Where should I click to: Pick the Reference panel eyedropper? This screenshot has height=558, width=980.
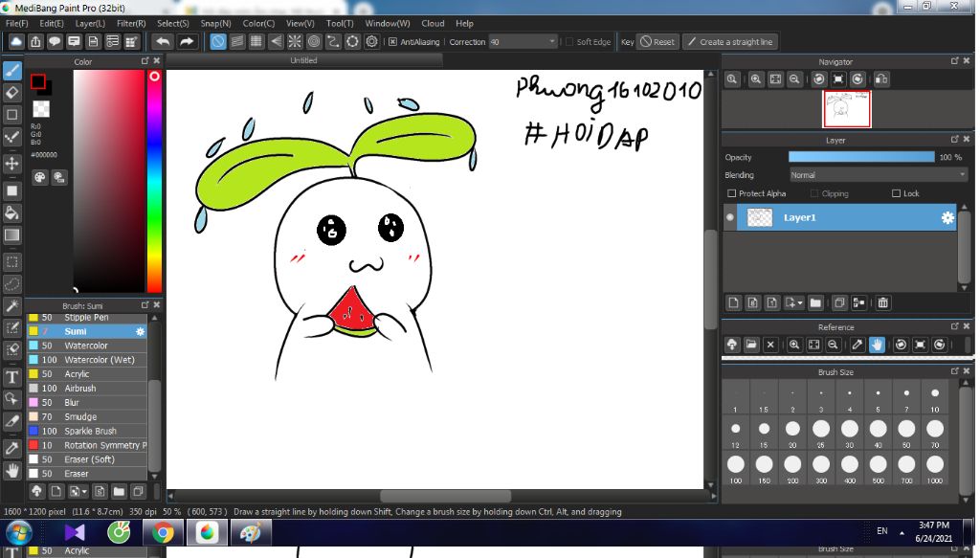[x=857, y=345]
